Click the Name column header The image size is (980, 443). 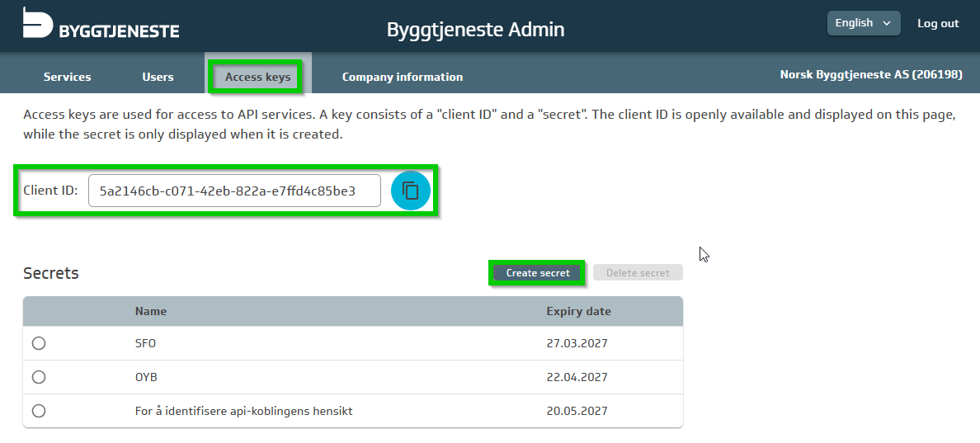point(151,311)
